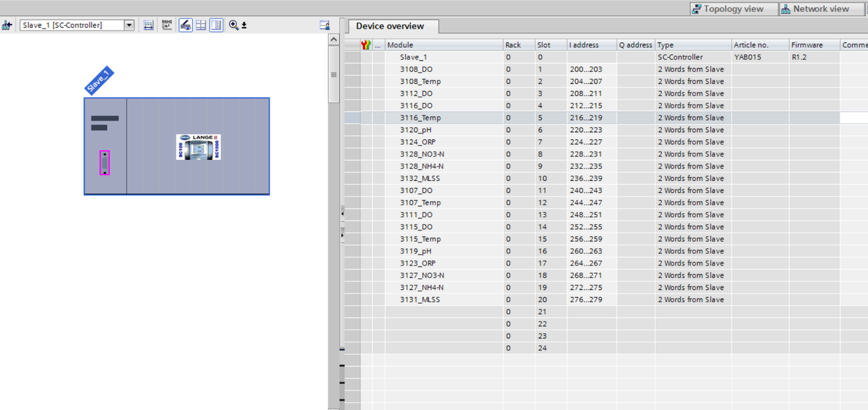Click the SC-Controller type cell
Image resolution: width=868 pixels, height=410 pixels.
(x=693, y=57)
